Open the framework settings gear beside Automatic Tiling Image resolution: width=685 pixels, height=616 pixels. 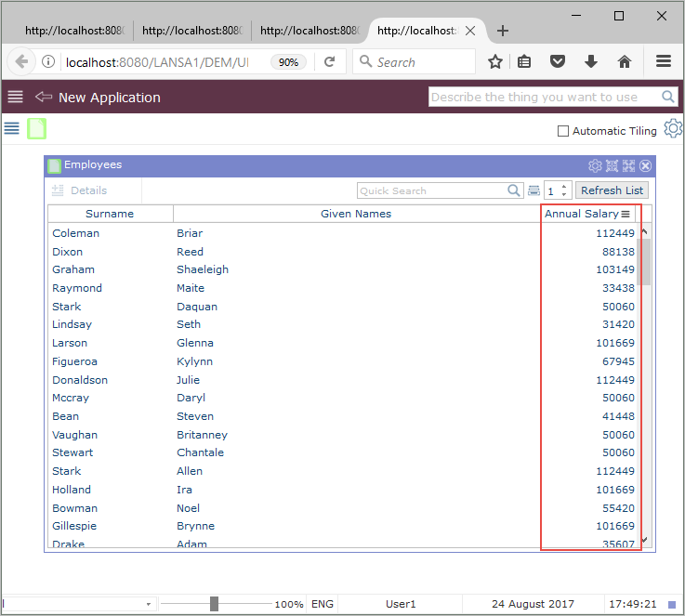672,130
